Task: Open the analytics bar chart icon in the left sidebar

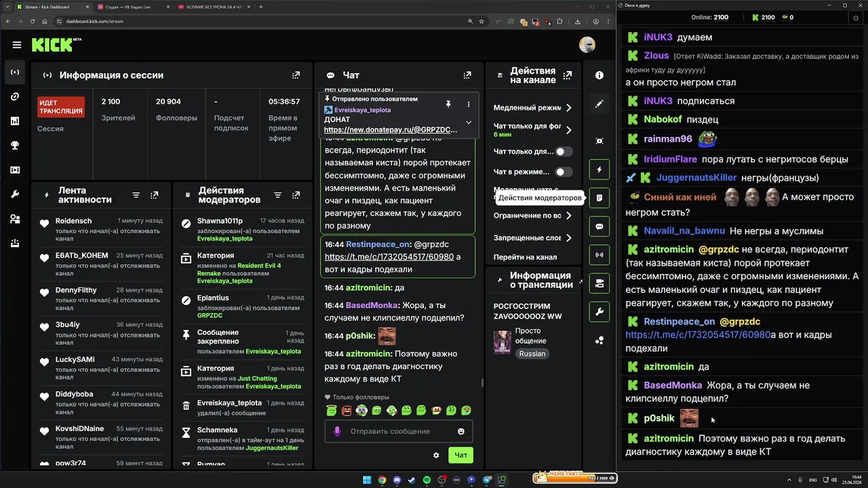Action: point(15,121)
